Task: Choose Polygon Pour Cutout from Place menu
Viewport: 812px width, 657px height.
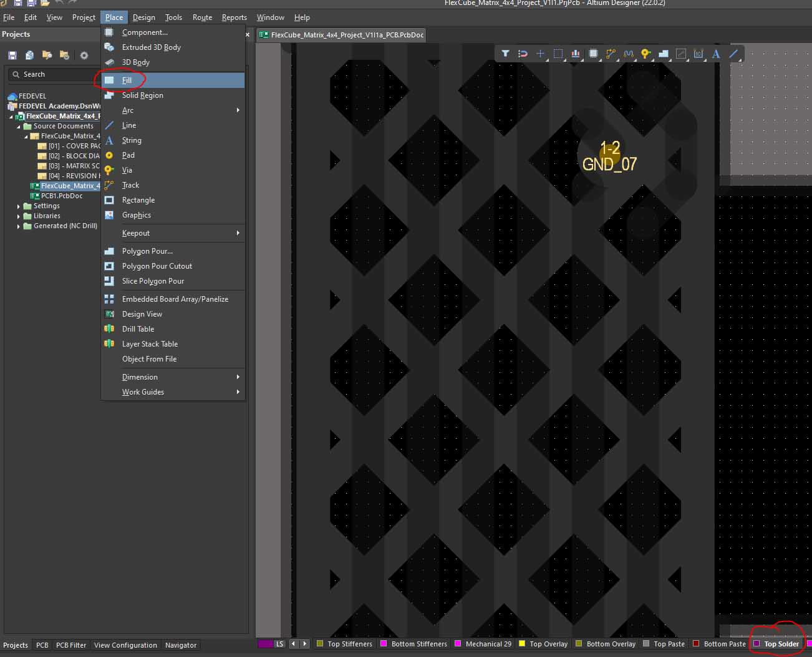Action: click(157, 266)
